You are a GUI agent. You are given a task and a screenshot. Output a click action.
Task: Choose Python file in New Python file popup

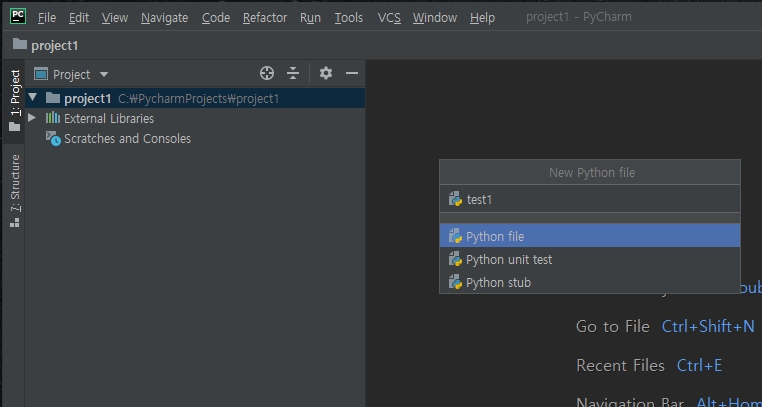coord(589,236)
